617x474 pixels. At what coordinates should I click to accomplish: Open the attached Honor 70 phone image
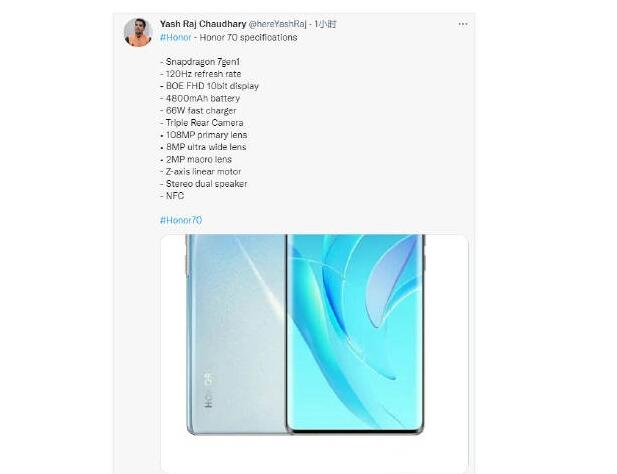[314, 353]
